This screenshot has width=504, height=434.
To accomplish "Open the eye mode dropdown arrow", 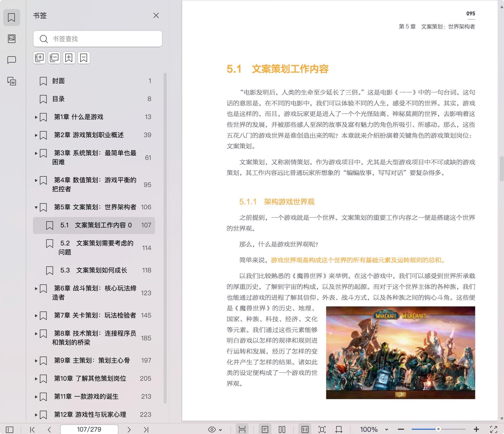I will 220,430.
